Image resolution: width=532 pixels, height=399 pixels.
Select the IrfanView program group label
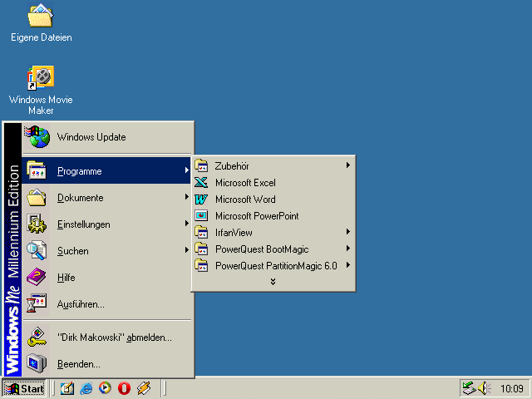[234, 233]
